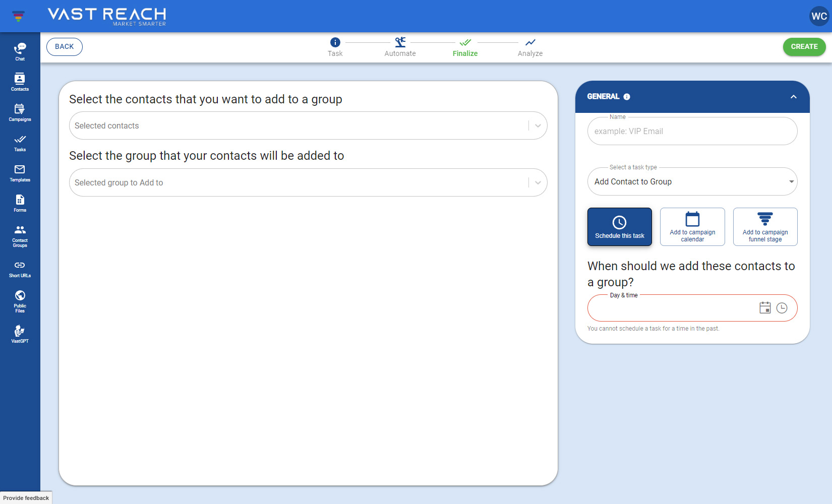Open the WC user avatar menu
Viewport: 832px width, 504px height.
point(819,16)
